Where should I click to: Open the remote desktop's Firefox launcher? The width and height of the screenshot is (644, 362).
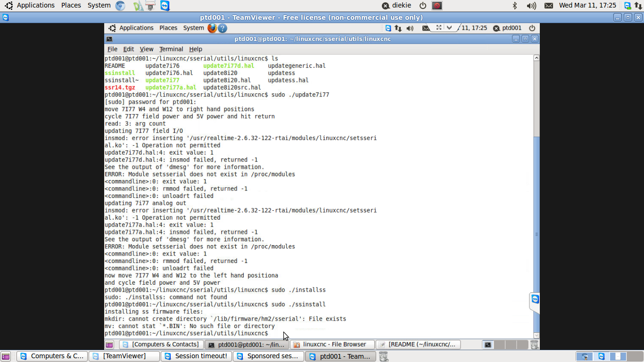tap(212, 28)
